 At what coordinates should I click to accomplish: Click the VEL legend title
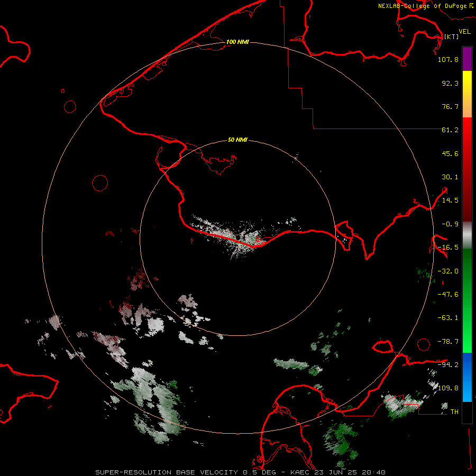coord(464,32)
